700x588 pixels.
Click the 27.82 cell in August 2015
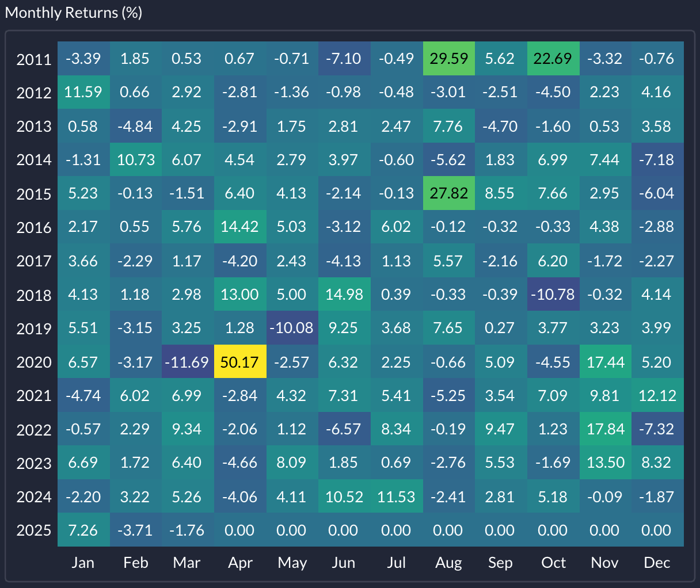point(448,193)
